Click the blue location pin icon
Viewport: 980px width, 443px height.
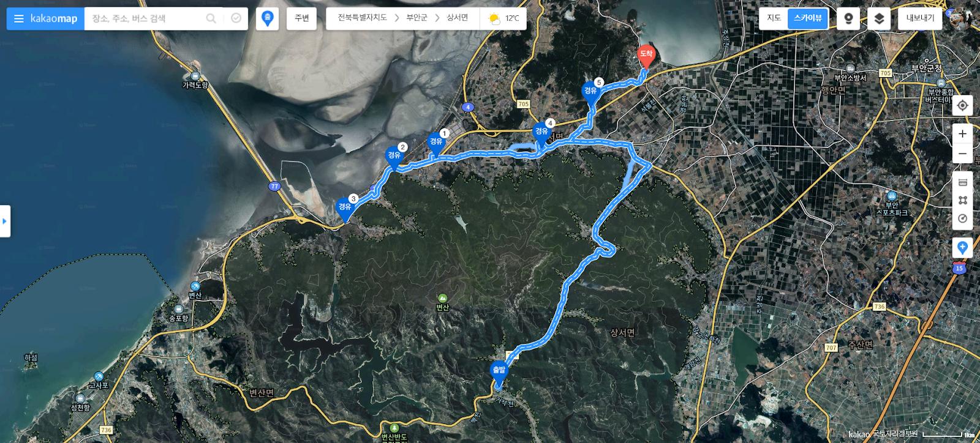267,19
